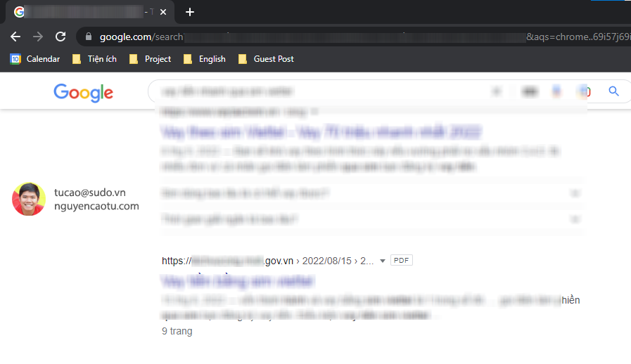Viewport: 631px width, 364px height.
Task: Select the active Google browser tab
Action: point(91,12)
